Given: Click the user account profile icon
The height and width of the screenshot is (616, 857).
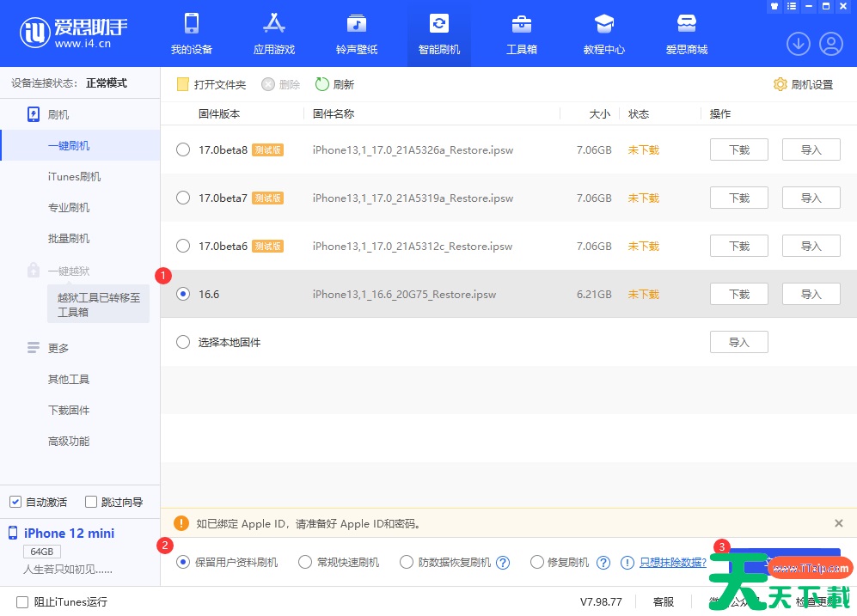Looking at the screenshot, I should 831,43.
